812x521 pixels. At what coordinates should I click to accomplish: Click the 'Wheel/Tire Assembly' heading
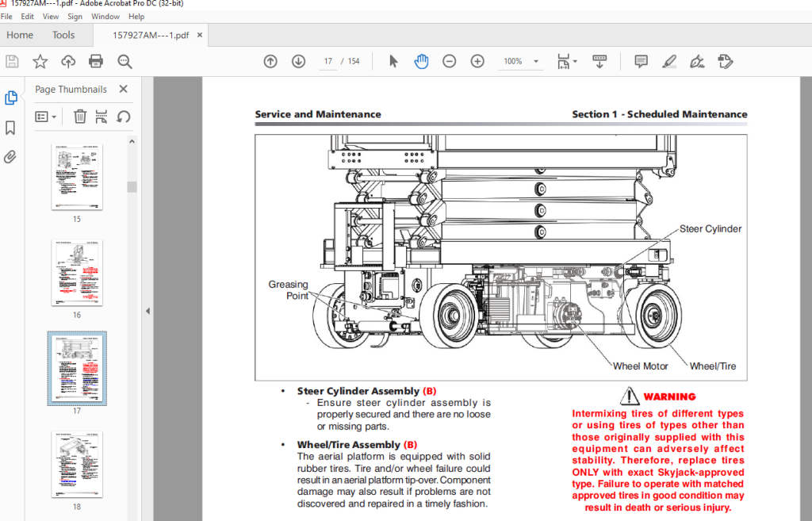tap(349, 444)
